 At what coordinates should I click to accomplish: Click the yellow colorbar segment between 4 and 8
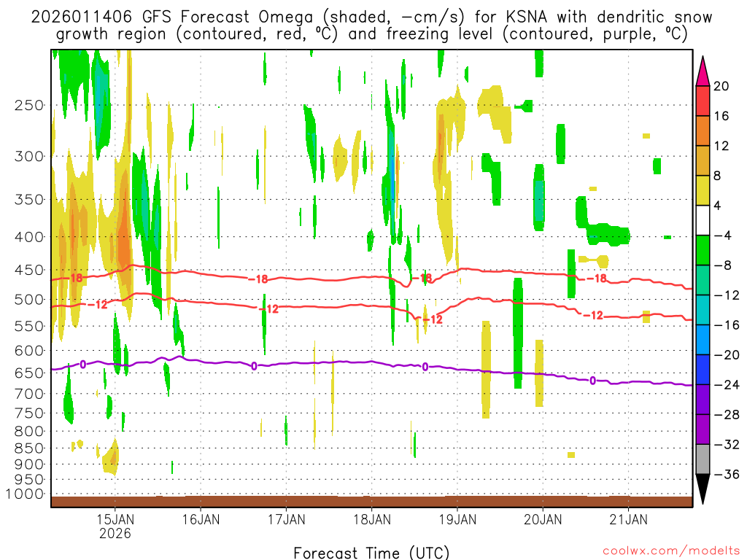(x=703, y=190)
